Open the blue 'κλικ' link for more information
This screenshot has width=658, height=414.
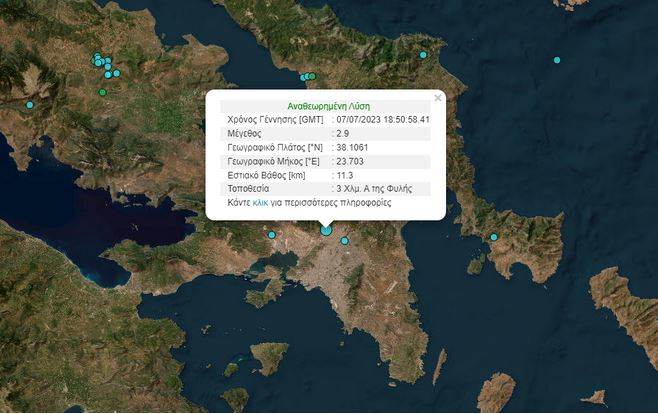point(259,203)
